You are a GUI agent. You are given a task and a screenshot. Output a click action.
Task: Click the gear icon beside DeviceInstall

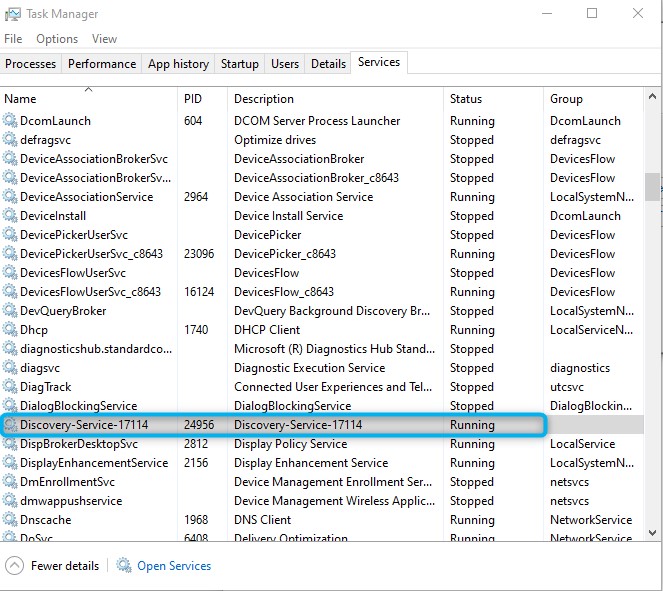click(x=10, y=216)
